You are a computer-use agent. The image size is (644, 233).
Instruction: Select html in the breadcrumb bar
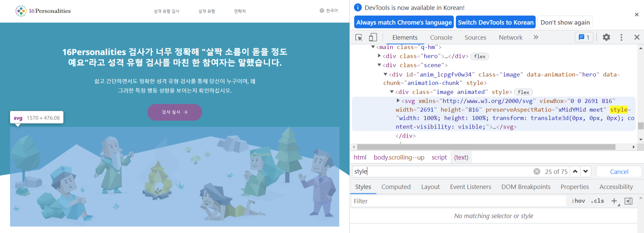(x=360, y=157)
